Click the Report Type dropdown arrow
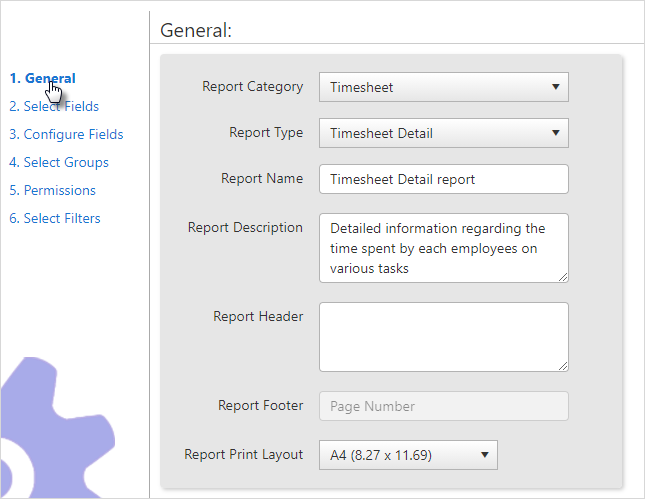Image resolution: width=645 pixels, height=499 pixels. tap(556, 133)
